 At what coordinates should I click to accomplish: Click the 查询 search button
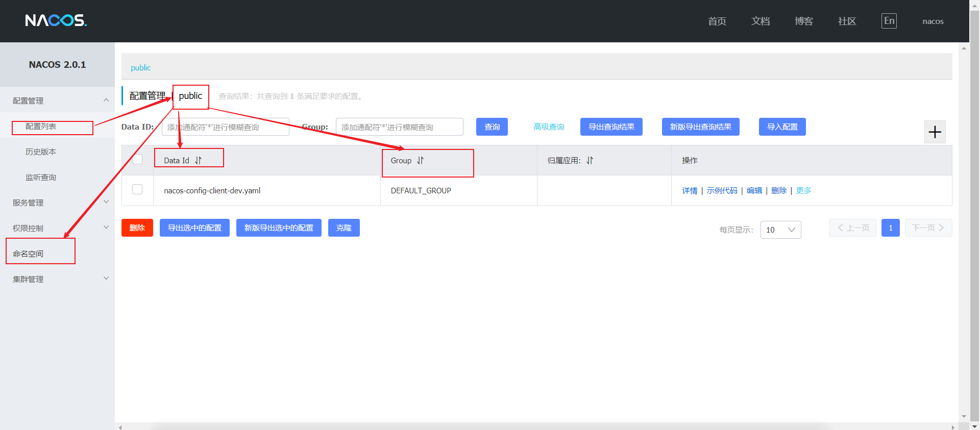[x=492, y=127]
